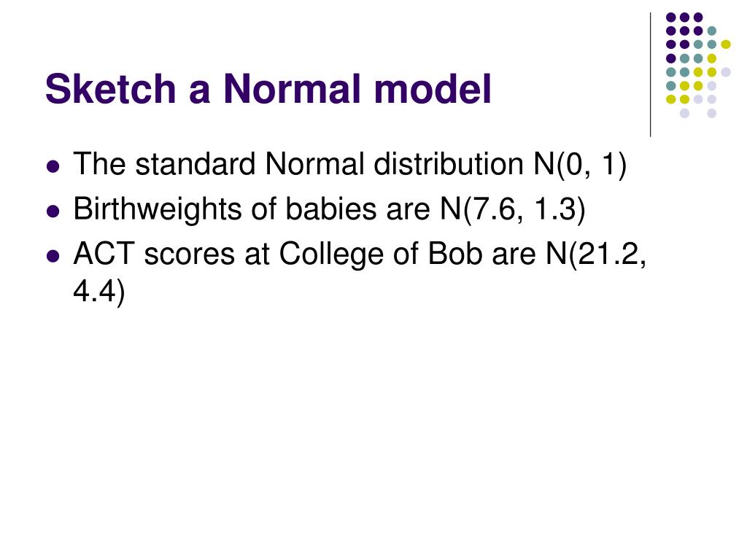The image size is (747, 560).
Task: Select the first bullet point marker
Action: pyautogui.click(x=53, y=167)
